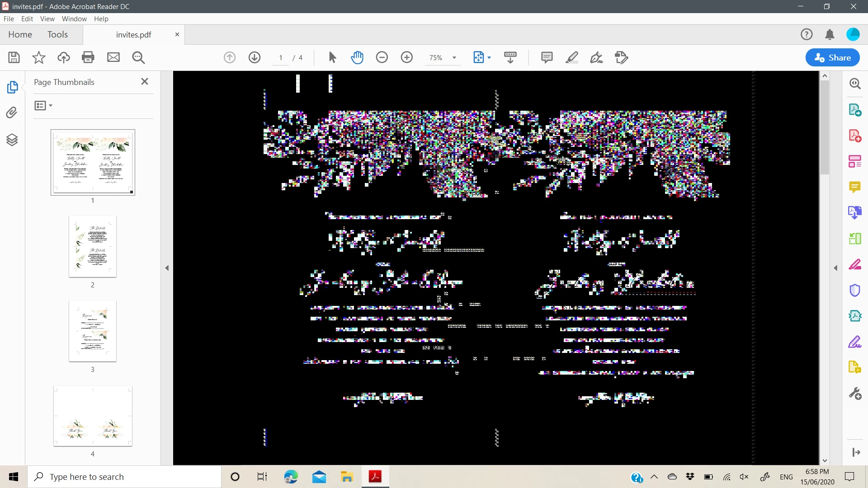
Task: Open the Add comment tool
Action: point(547,57)
